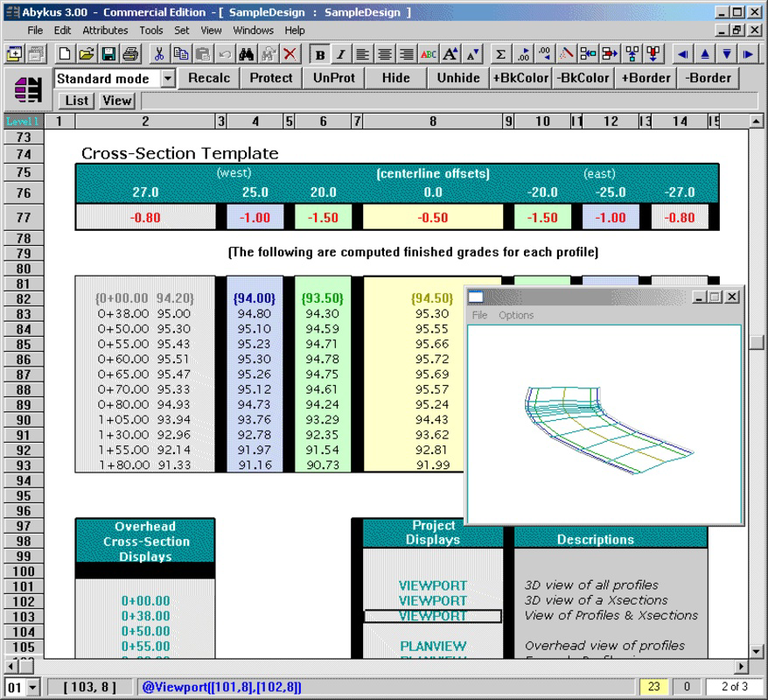Copy using the copy icon
768x700 pixels.
181,54
